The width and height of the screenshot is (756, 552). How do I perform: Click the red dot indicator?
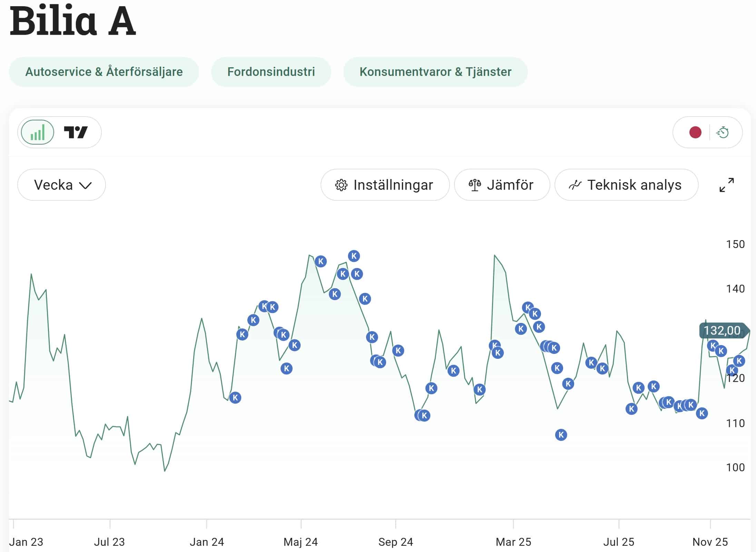(695, 132)
